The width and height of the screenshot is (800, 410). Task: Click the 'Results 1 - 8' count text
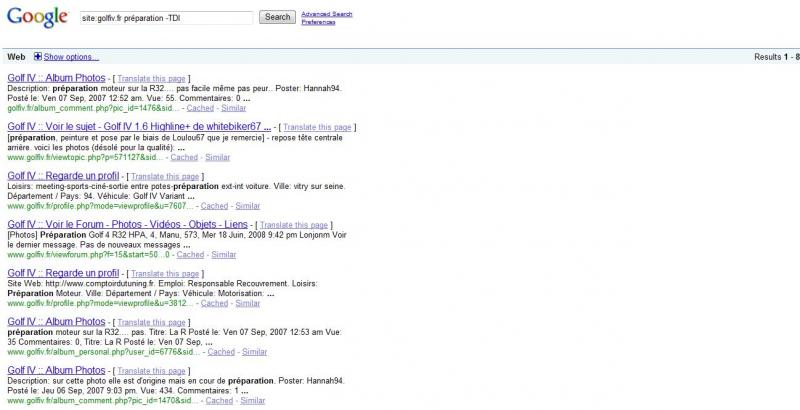pos(777,57)
